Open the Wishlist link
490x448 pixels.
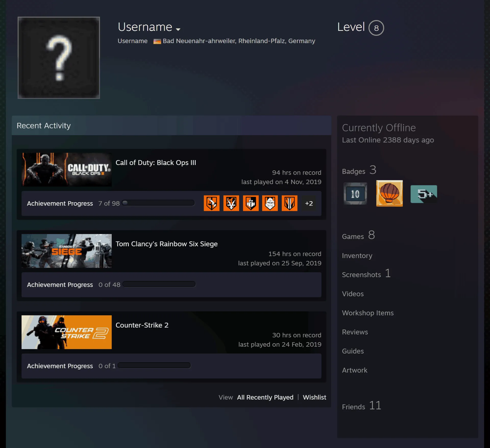click(x=314, y=397)
